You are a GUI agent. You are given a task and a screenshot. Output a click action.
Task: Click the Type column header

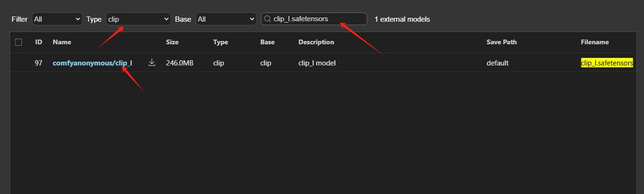point(220,42)
